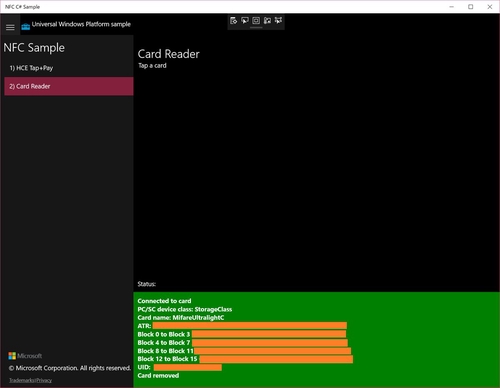Select 2) Card Reader scenario
The image size is (500, 388).
point(69,86)
